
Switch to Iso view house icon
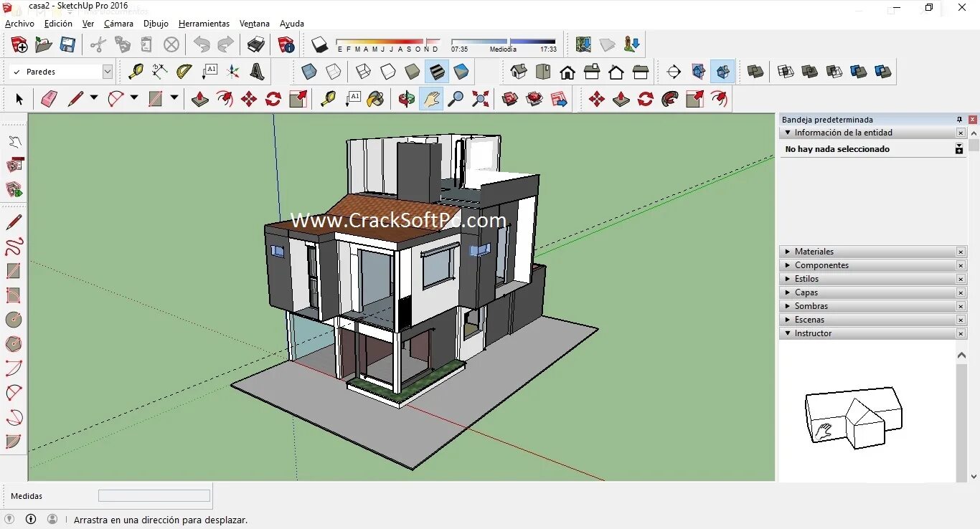519,72
